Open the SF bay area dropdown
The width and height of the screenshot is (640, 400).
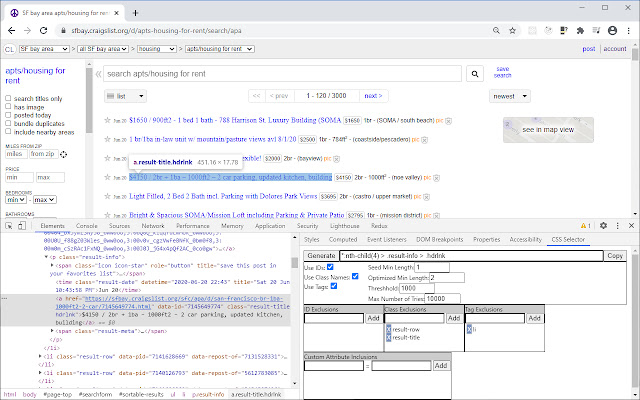point(44,49)
